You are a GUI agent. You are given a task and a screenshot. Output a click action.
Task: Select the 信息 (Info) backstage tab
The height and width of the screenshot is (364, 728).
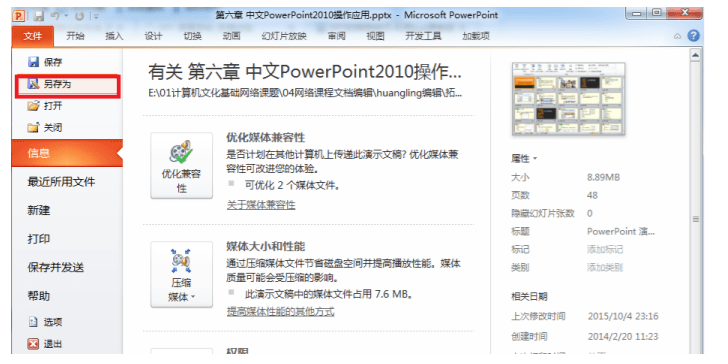[x=67, y=153]
